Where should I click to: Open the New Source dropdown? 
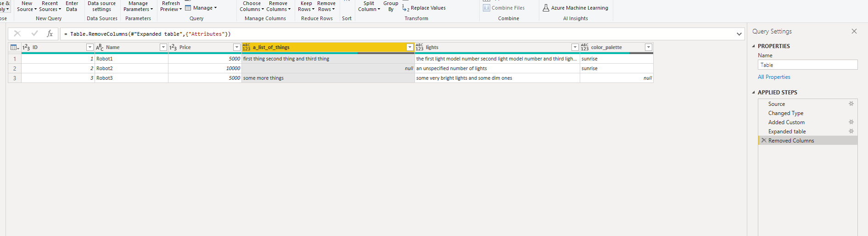(x=27, y=6)
